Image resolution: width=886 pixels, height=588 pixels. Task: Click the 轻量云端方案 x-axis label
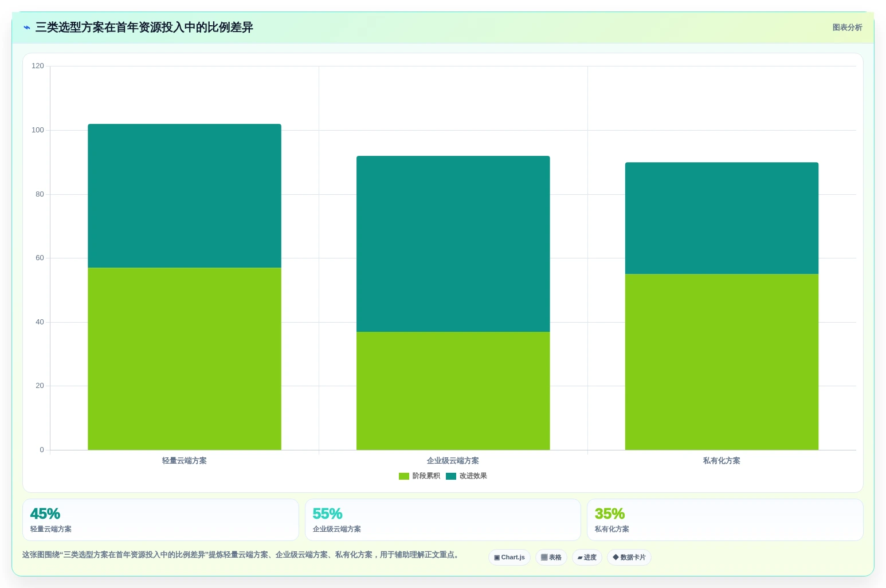tap(185, 461)
